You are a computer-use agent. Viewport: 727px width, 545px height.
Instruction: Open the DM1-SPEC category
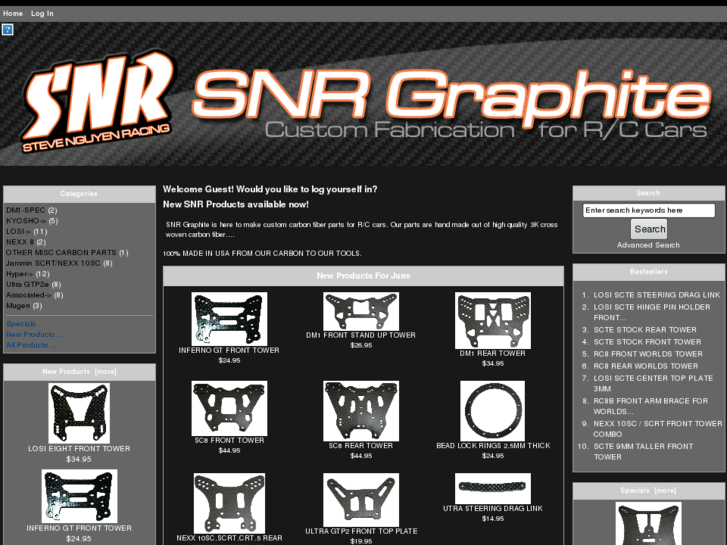[x=26, y=210]
